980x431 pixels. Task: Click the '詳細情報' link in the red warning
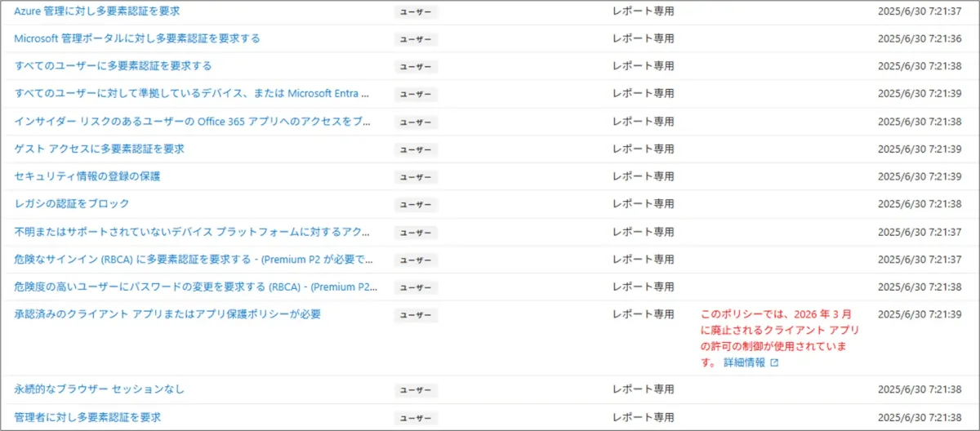744,362
